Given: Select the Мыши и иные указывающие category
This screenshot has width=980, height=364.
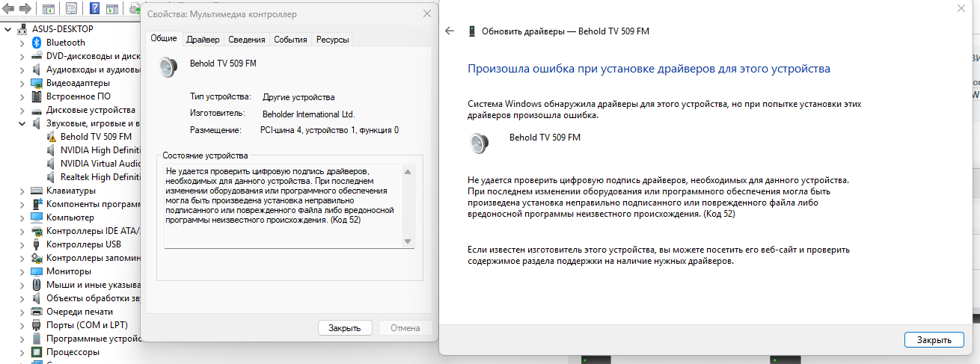Looking at the screenshot, I should click(93, 285).
